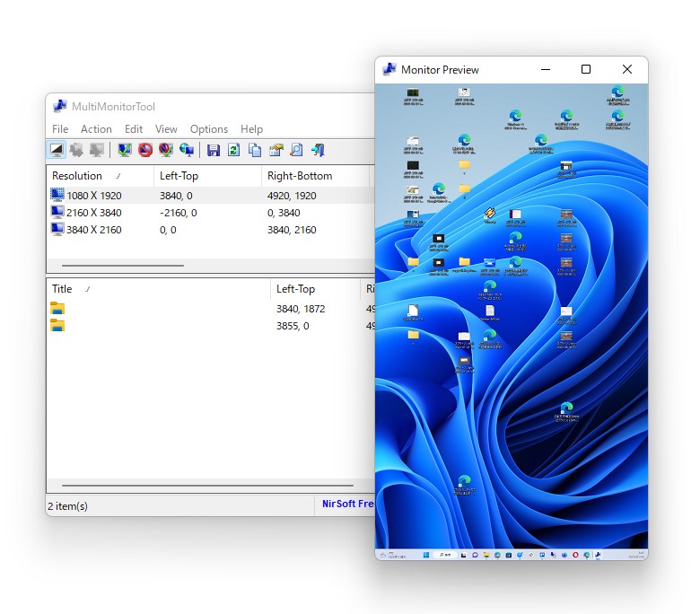Click the monitor icon of the 2160 X 3840 row
Screen dimensions: 700x614
[x=57, y=212]
